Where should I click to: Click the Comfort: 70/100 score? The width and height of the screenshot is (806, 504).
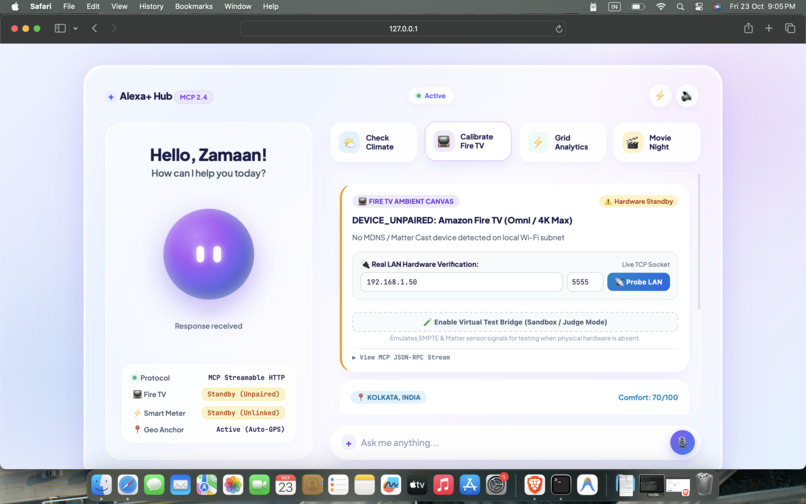tap(648, 398)
